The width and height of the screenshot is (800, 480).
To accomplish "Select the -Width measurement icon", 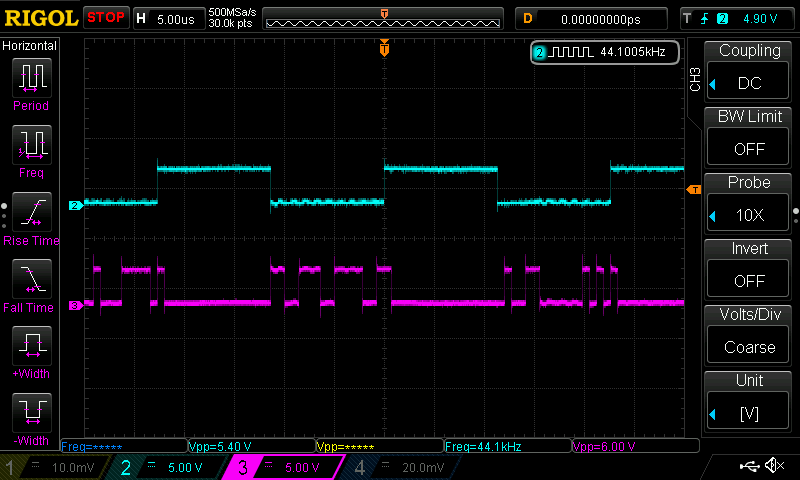I will click(x=32, y=413).
